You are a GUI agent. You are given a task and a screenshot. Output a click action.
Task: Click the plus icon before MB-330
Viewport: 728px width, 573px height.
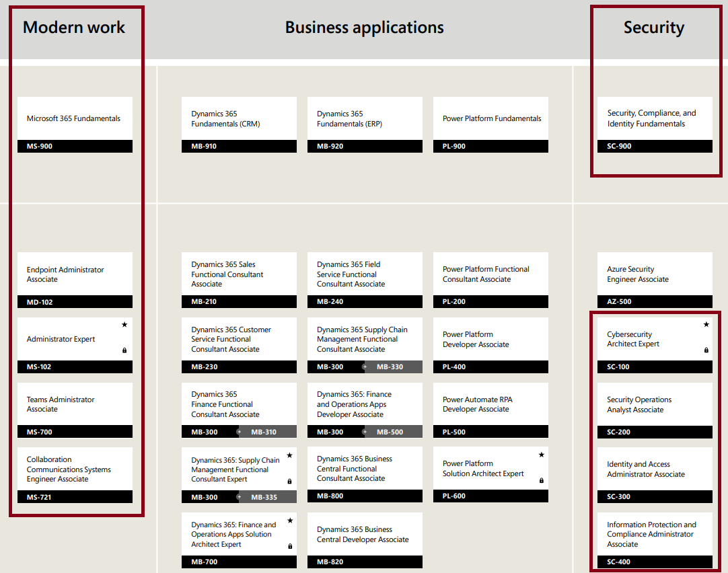[365, 367]
